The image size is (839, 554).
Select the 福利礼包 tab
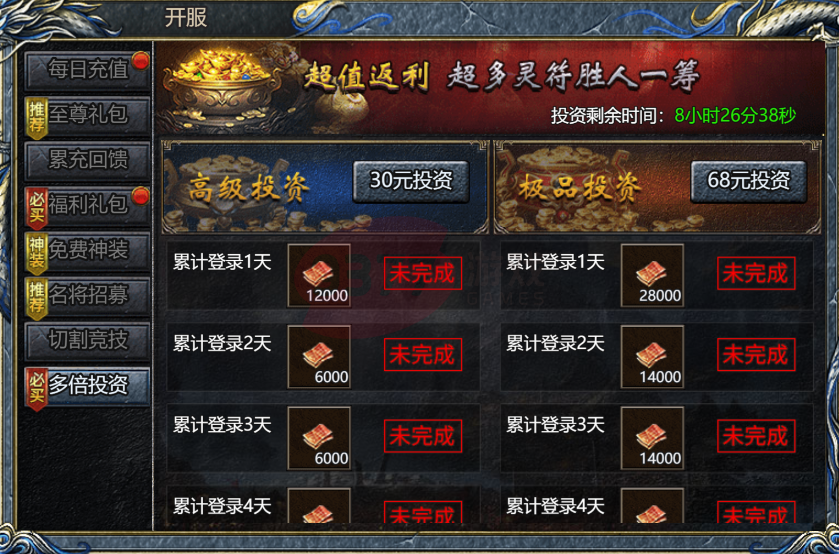click(x=87, y=205)
